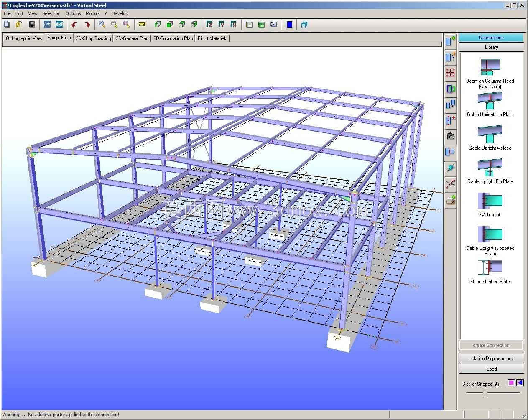The width and height of the screenshot is (528, 420).
Task: Select Gable Upright top Plate connection
Action: (490, 104)
